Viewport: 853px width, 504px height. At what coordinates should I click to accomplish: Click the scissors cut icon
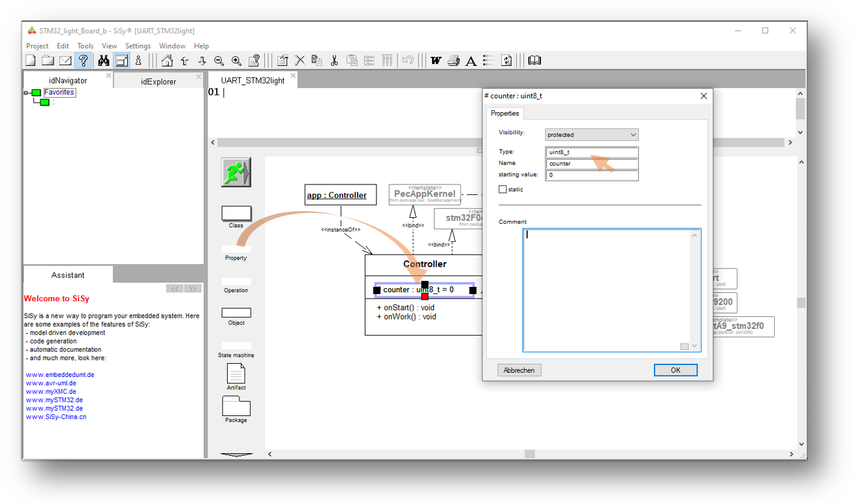(334, 61)
